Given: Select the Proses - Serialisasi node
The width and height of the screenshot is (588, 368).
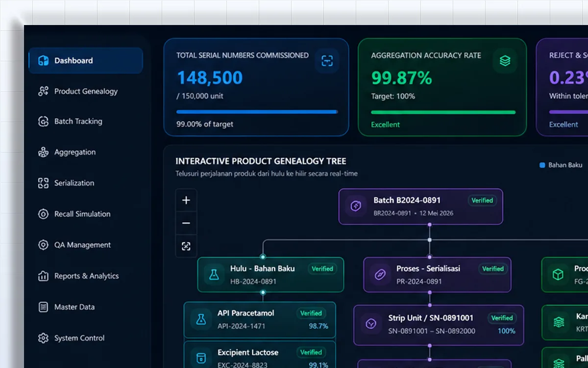Looking at the screenshot, I should tap(437, 275).
